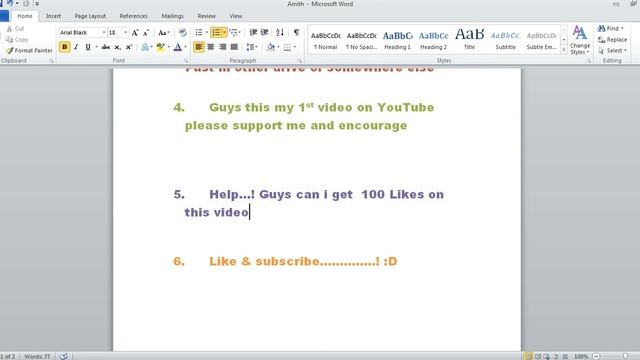The height and width of the screenshot is (360, 640).
Task: Click the Cut command
Action: [x=16, y=29]
